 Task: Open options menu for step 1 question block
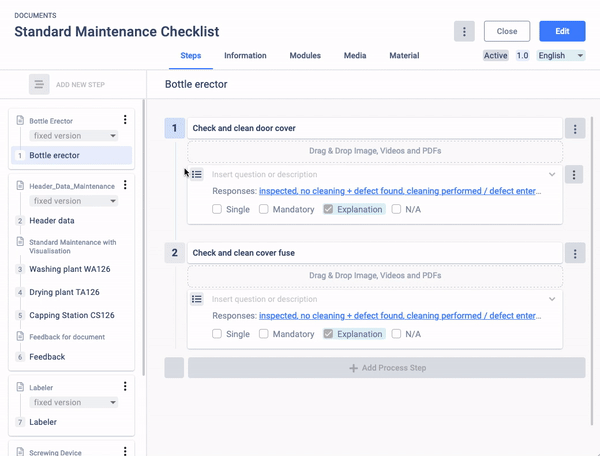click(574, 175)
